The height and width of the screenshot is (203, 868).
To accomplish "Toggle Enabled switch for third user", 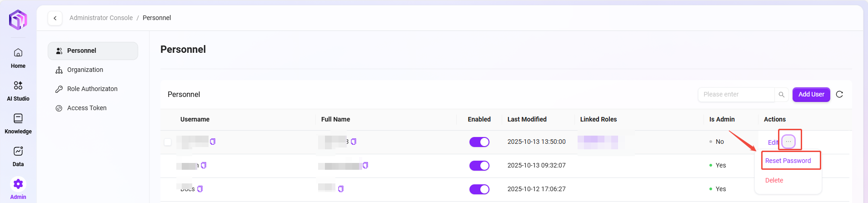I will coord(479,189).
